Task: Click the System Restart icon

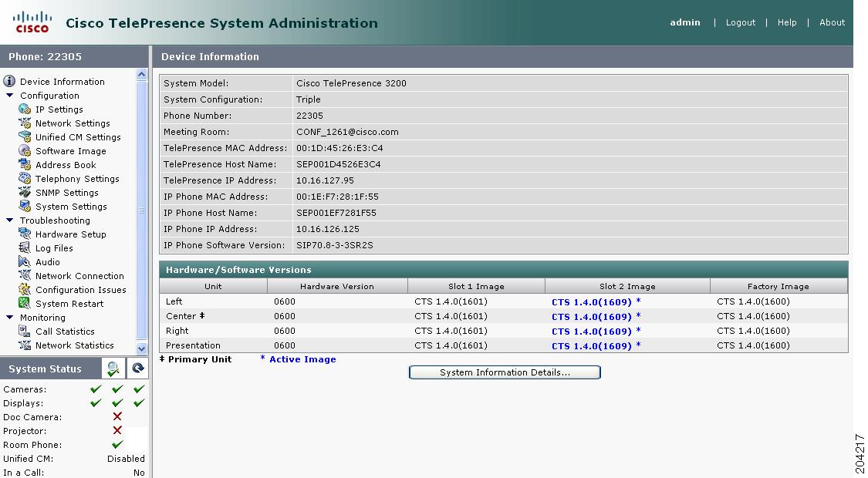Action: (x=25, y=303)
